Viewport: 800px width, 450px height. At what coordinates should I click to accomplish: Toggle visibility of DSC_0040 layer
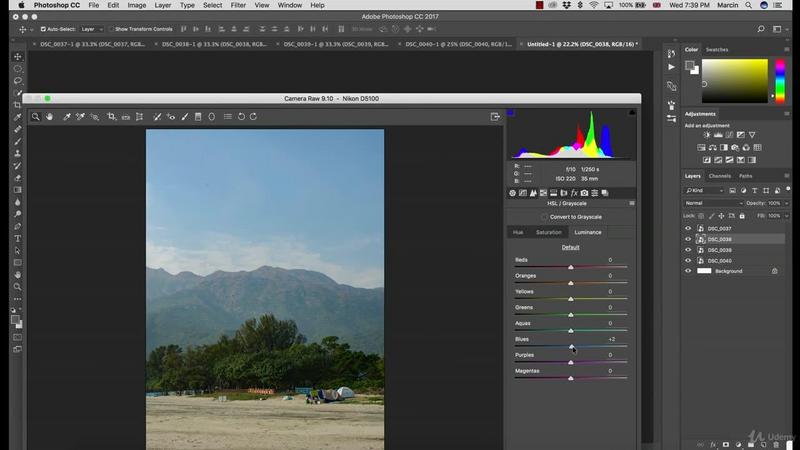[x=688, y=261]
